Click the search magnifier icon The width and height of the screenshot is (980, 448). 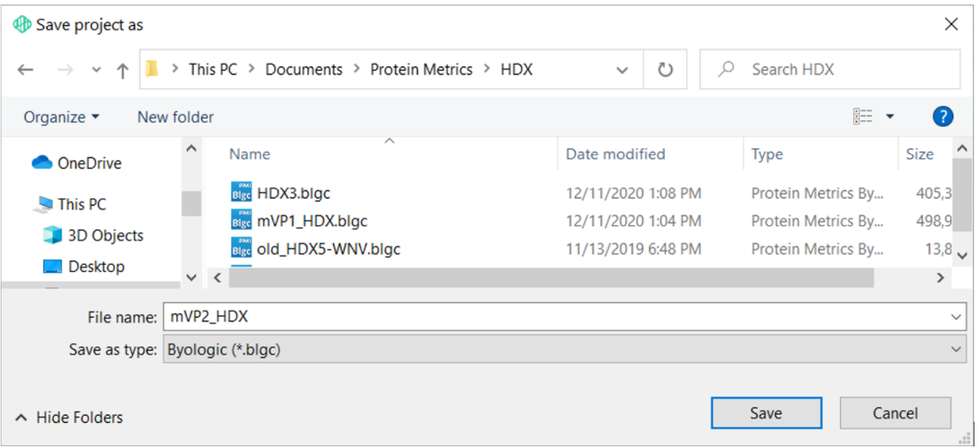tap(726, 69)
